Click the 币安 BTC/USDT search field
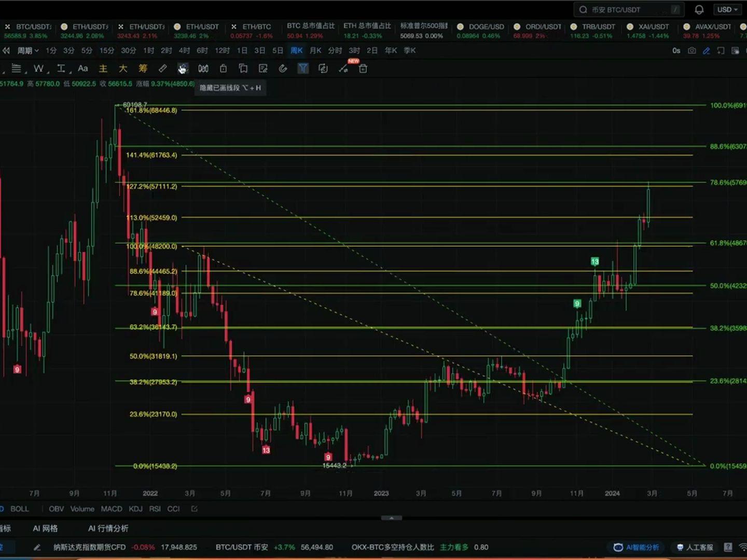The image size is (747, 560). pos(629,10)
